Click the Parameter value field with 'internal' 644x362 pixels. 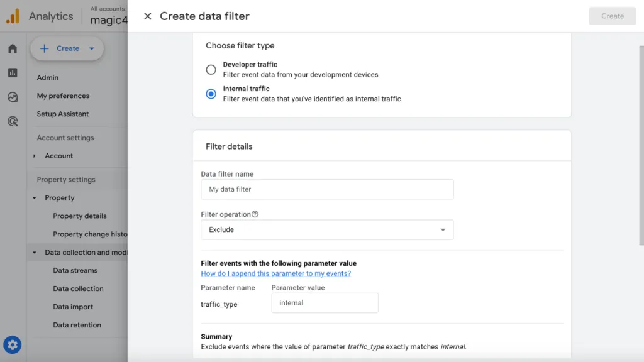point(325,303)
